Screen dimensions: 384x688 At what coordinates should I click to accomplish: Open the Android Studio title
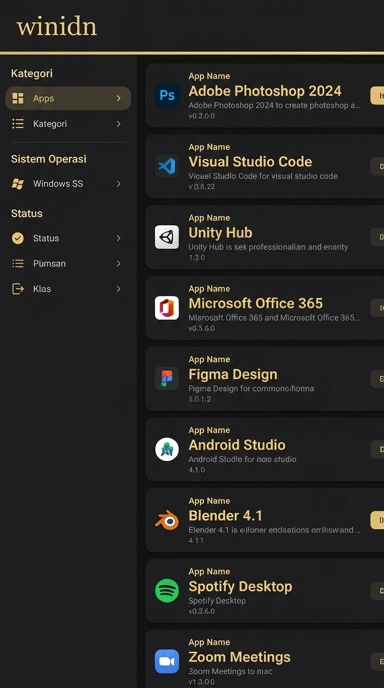(237, 445)
